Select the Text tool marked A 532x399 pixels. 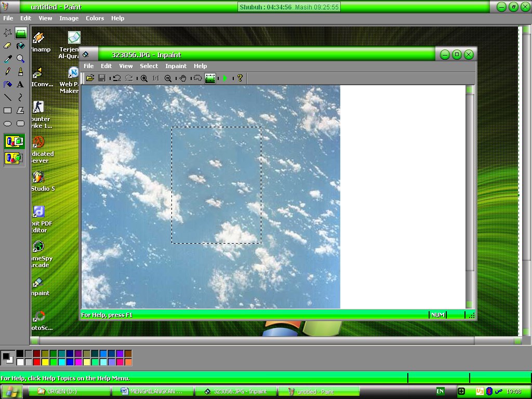(20, 85)
